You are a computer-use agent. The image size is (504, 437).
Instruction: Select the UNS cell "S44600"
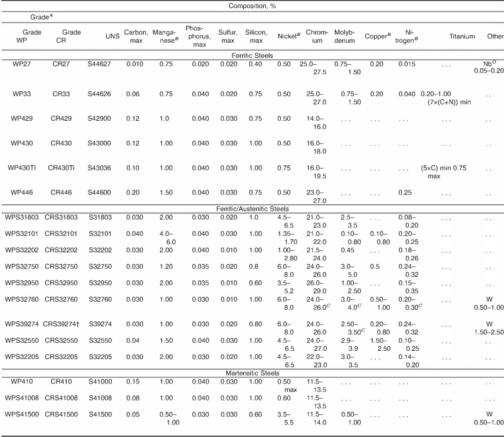(x=99, y=192)
